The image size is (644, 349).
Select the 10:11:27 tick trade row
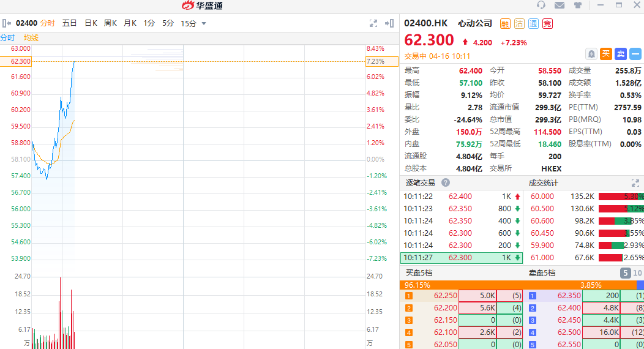coord(461,257)
